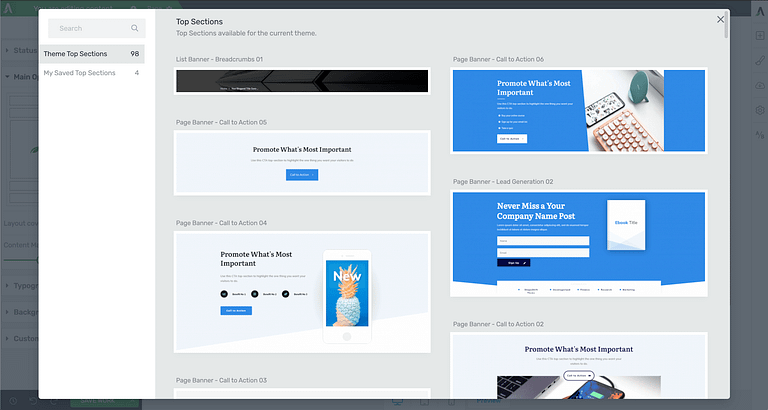
Task: Select Page Banner Call to Action 06
Action: (579, 110)
